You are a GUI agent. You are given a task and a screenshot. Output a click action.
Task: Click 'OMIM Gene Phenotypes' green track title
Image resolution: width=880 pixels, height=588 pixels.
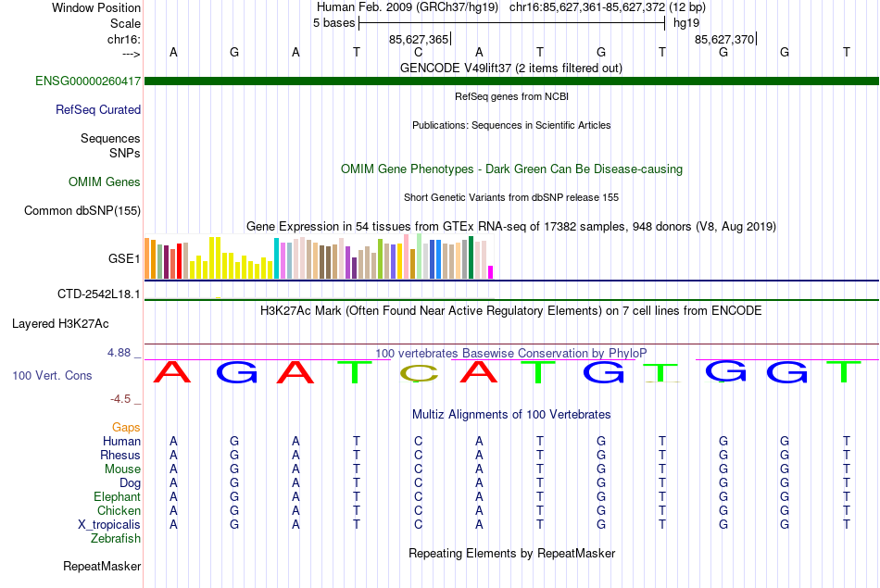511,169
